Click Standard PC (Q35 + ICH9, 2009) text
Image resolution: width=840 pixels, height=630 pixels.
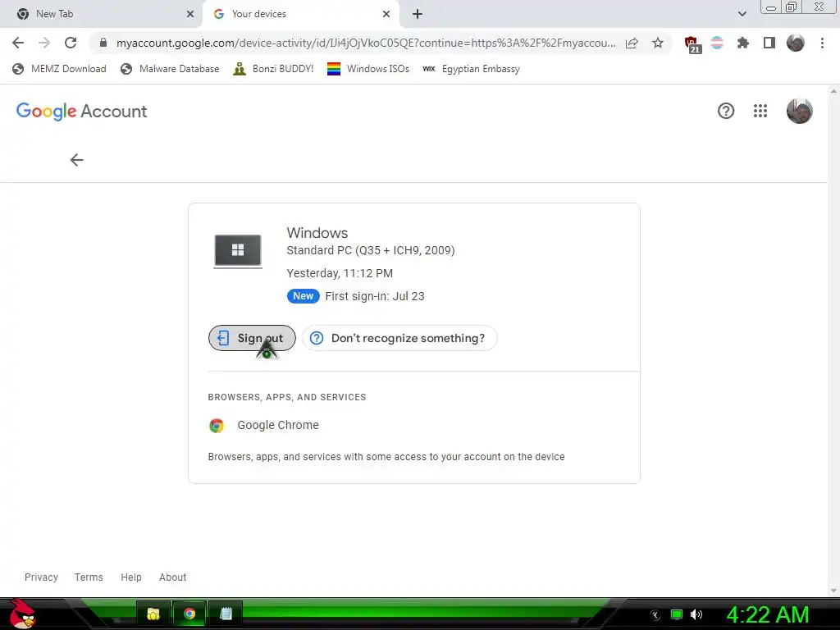coord(371,250)
